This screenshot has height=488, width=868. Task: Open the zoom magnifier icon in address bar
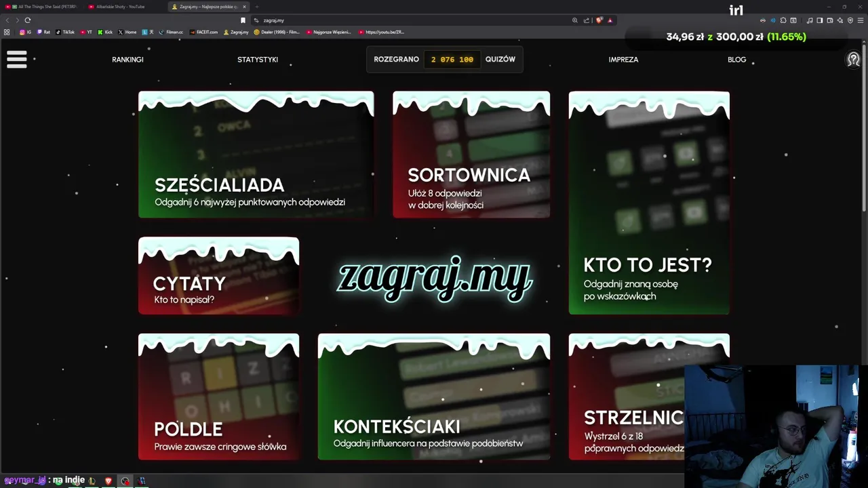coord(575,20)
